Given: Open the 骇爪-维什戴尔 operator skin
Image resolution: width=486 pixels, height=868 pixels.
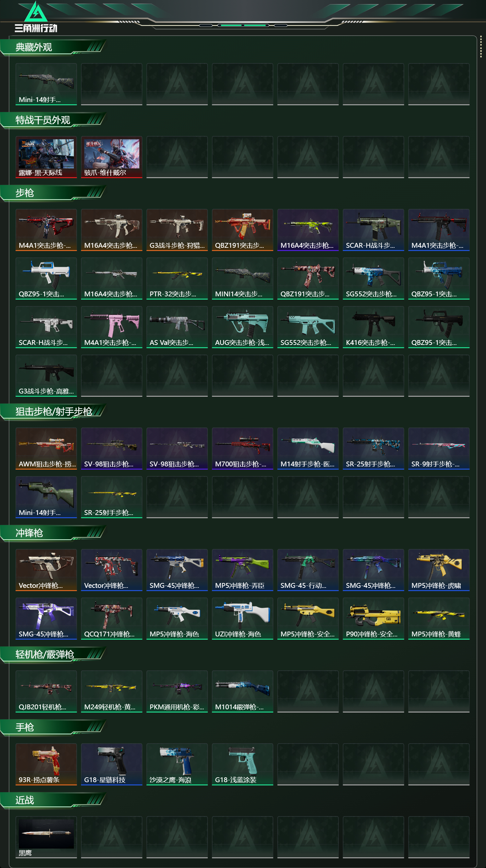Looking at the screenshot, I should point(111,157).
